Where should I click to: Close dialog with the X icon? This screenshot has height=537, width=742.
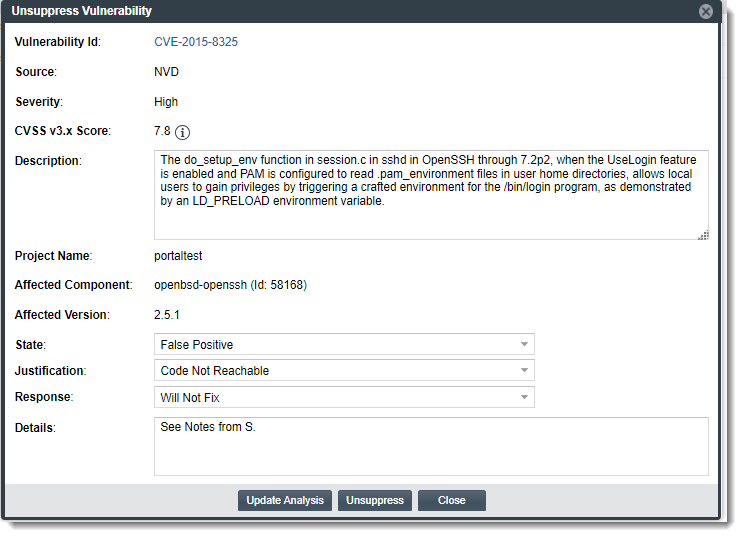[x=706, y=11]
